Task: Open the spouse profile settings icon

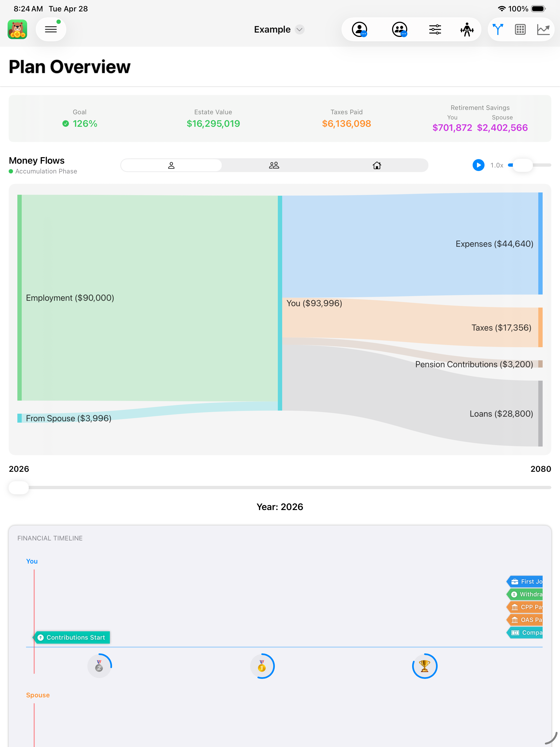Action: (399, 29)
